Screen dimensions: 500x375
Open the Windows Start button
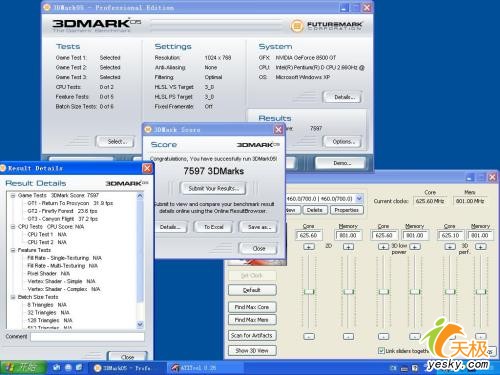pos(23,367)
